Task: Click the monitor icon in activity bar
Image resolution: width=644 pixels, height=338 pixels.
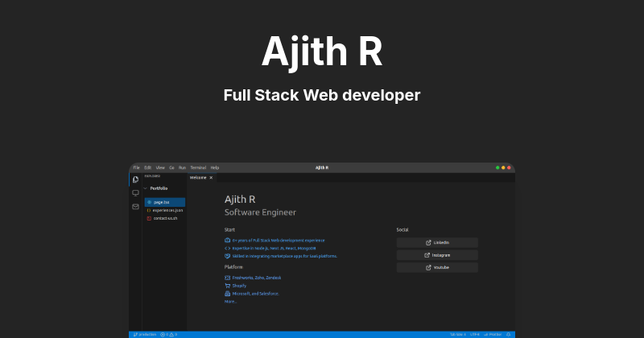Action: 135,193
